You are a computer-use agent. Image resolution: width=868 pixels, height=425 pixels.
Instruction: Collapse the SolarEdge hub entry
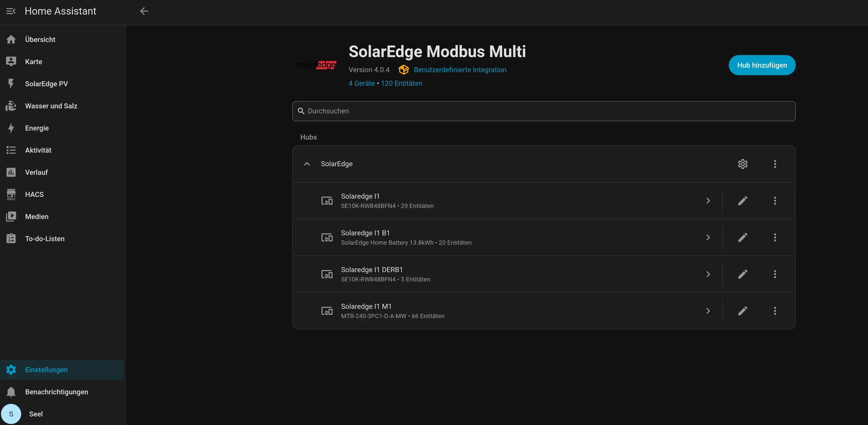(307, 164)
